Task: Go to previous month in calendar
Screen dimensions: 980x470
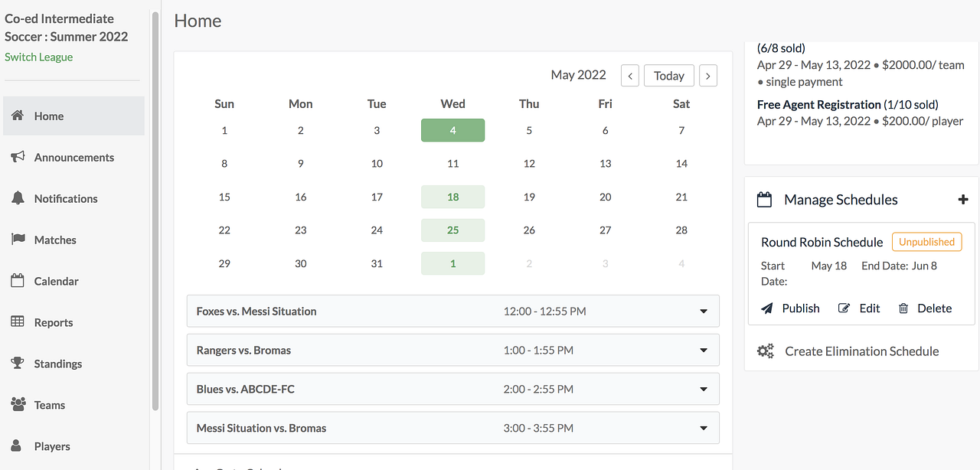Action: click(630, 76)
